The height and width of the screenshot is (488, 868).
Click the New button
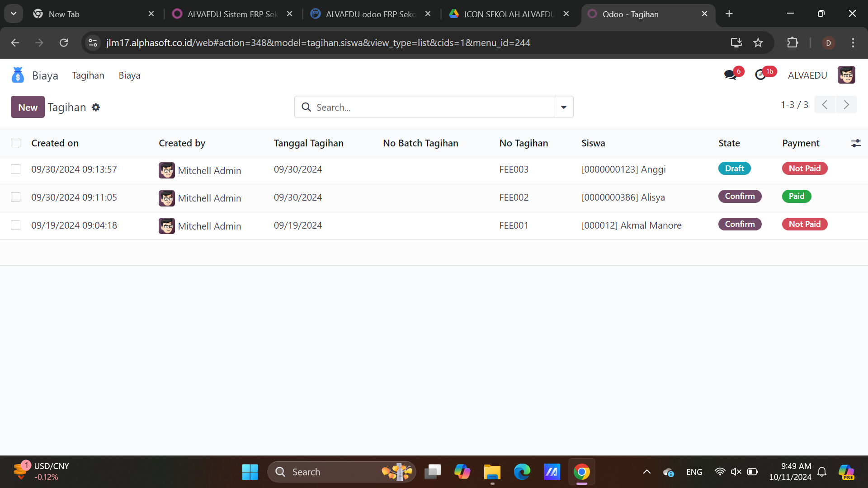click(28, 107)
